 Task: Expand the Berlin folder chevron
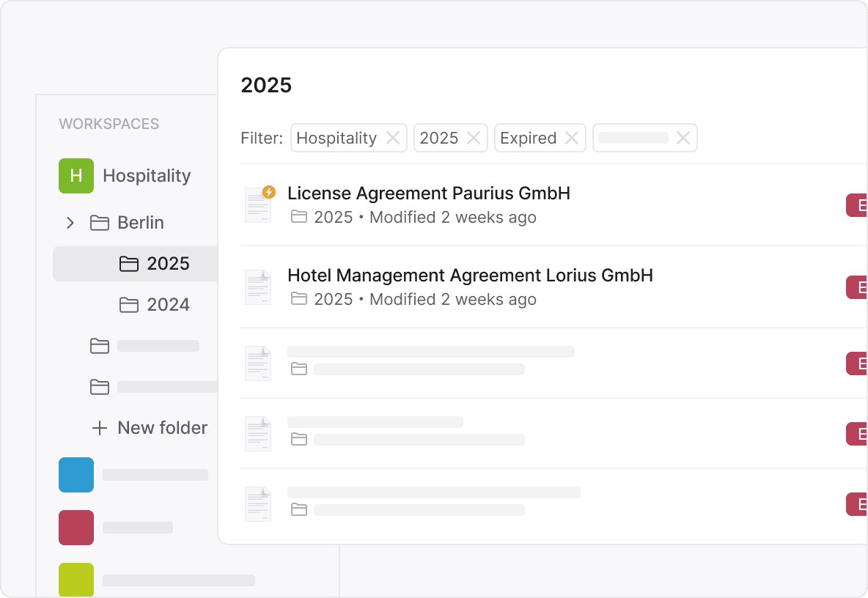pos(70,223)
